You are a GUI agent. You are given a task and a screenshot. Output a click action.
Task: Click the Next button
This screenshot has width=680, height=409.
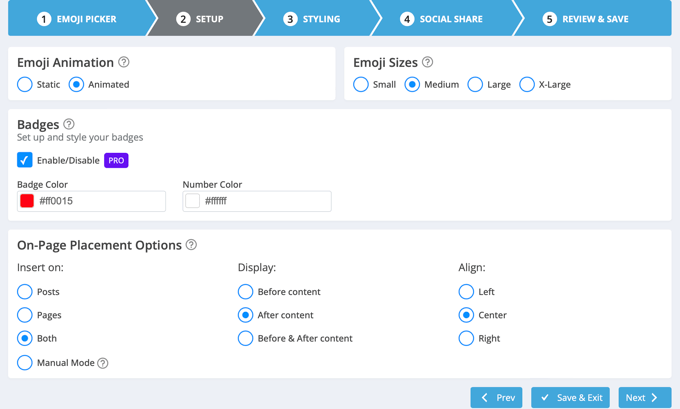[x=644, y=397]
